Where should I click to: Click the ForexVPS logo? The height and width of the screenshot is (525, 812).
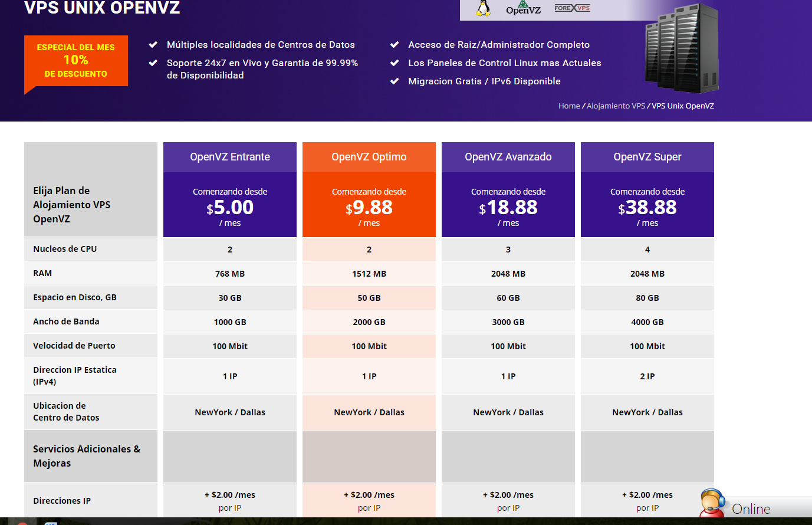point(572,8)
